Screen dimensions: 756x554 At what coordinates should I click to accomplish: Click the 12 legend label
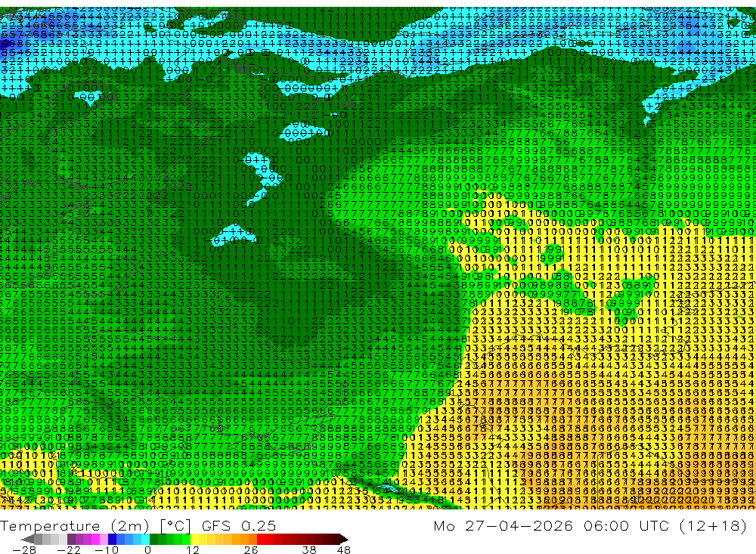coord(192,549)
